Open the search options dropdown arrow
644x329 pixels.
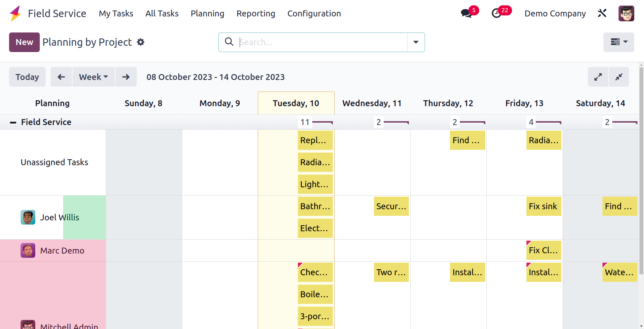pos(416,42)
